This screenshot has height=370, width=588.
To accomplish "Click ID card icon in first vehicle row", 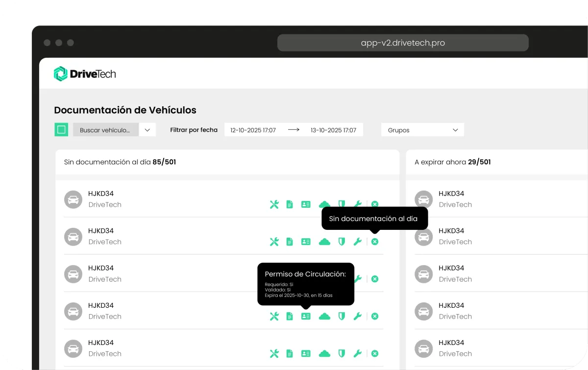I will pyautogui.click(x=306, y=204).
